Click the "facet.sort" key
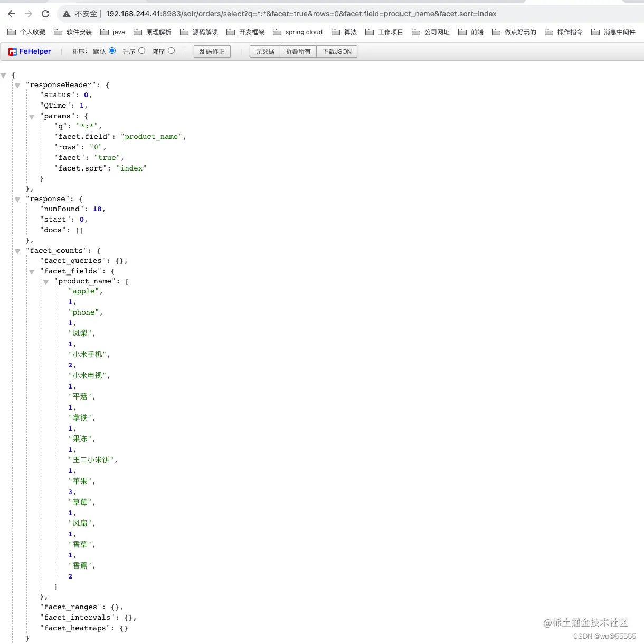Viewport: 644px width, 644px height. pos(80,168)
